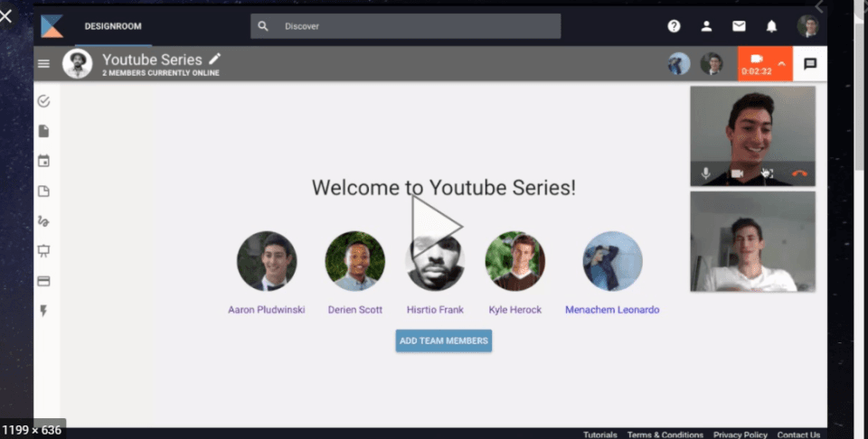This screenshot has width=868, height=439.
Task: Open the presentation board icon in sidebar
Action: [43, 251]
